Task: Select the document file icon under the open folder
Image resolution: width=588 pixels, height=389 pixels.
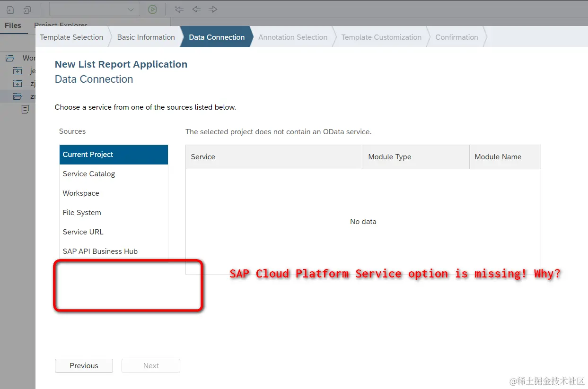Action: click(25, 109)
